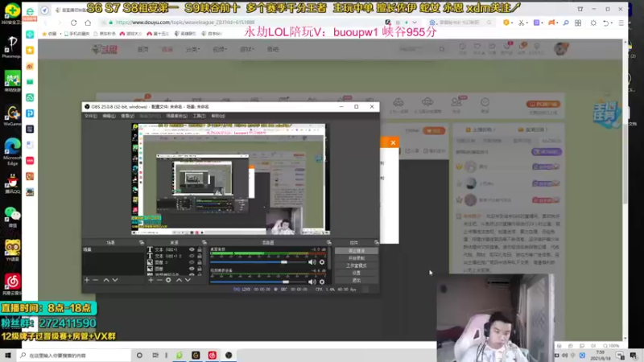Click 开始录制 (Start Recording) in OBS
The height and width of the screenshot is (362, 644).
click(x=356, y=258)
